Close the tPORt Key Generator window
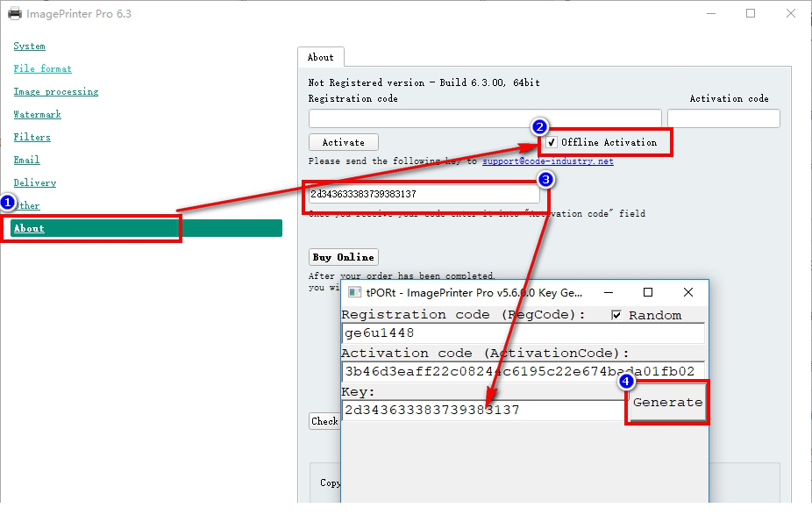 click(x=688, y=293)
